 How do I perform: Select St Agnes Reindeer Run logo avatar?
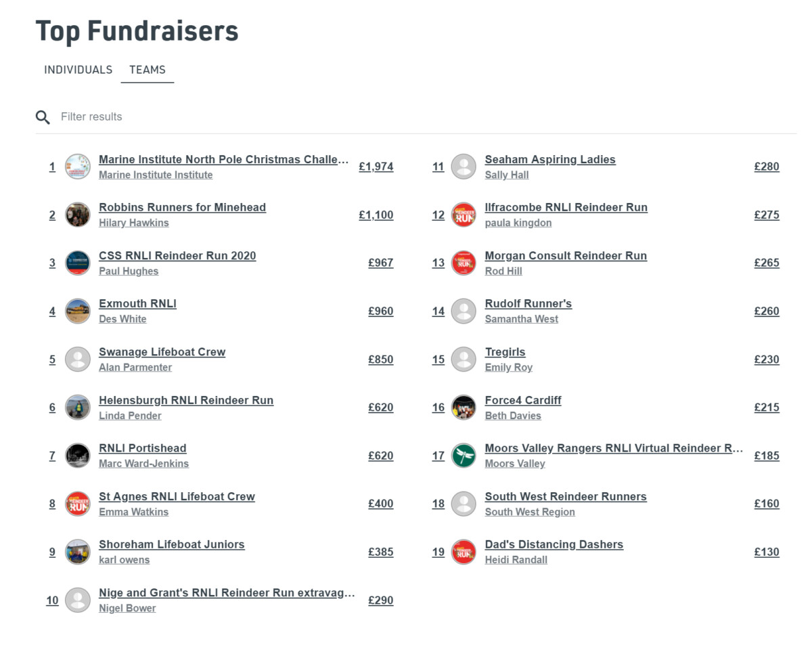pos(78,504)
